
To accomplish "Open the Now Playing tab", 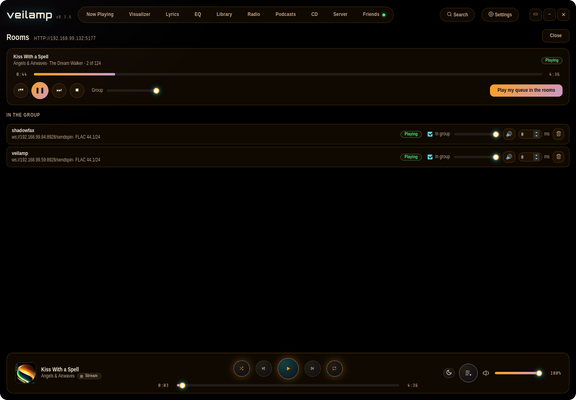I will (100, 14).
